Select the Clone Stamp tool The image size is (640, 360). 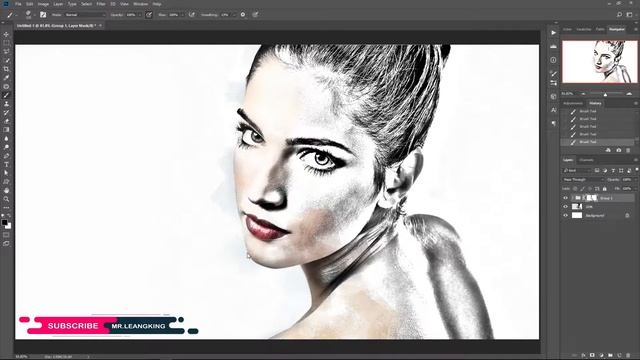(6, 104)
